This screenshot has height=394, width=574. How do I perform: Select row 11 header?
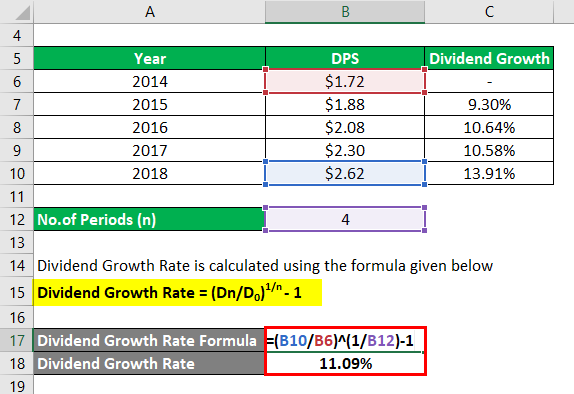[x=16, y=197]
